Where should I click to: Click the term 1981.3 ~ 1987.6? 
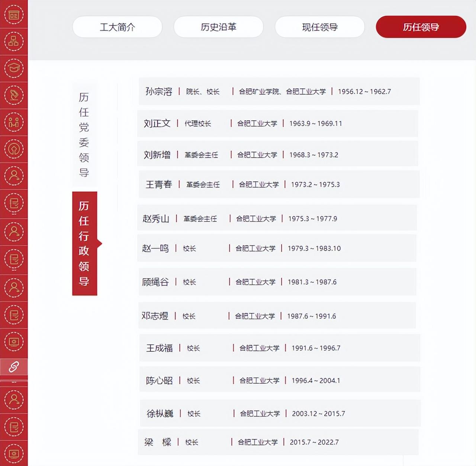point(312,282)
